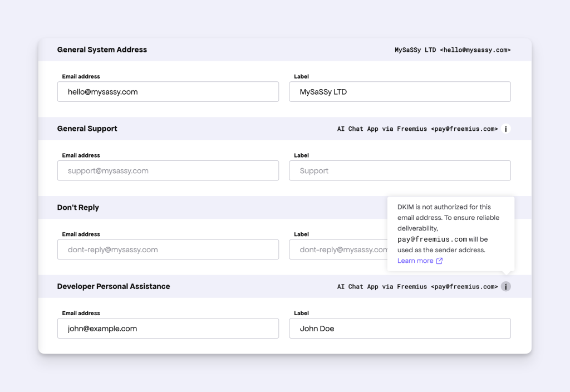The image size is (570, 392).
Task: Click the dont-reply@mysassy.com email address field
Action: 168,249
